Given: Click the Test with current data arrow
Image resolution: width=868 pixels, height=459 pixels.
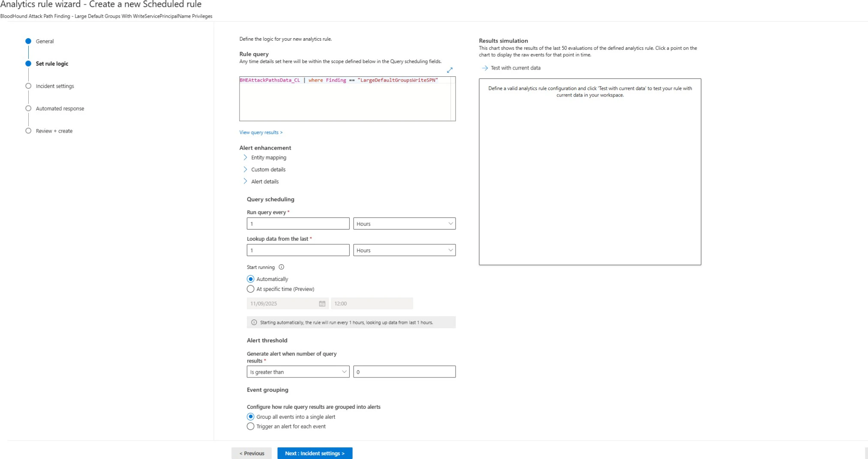Looking at the screenshot, I should tap(485, 68).
